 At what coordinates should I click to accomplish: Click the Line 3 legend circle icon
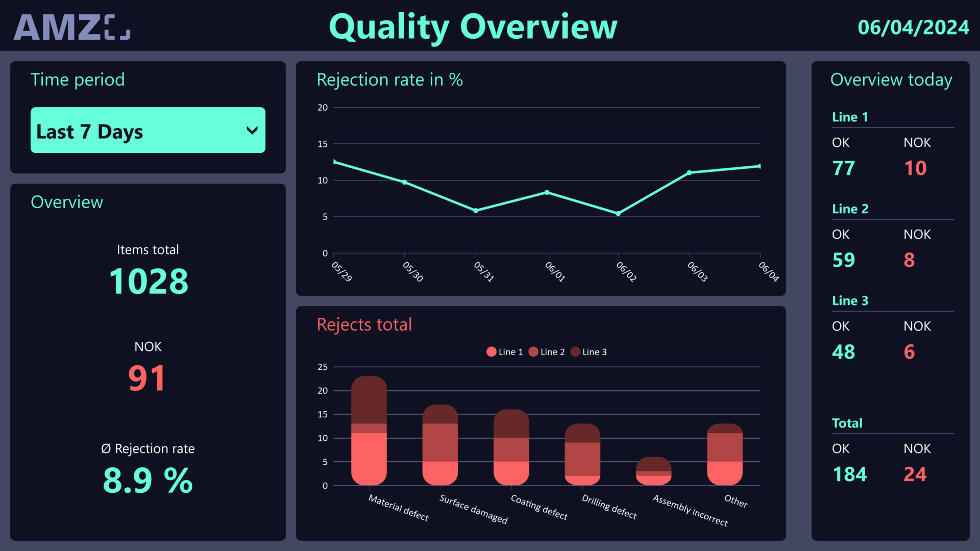pos(575,352)
